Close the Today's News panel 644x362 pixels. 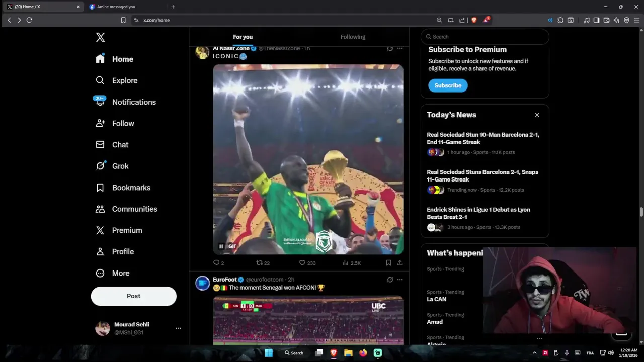coord(537,115)
